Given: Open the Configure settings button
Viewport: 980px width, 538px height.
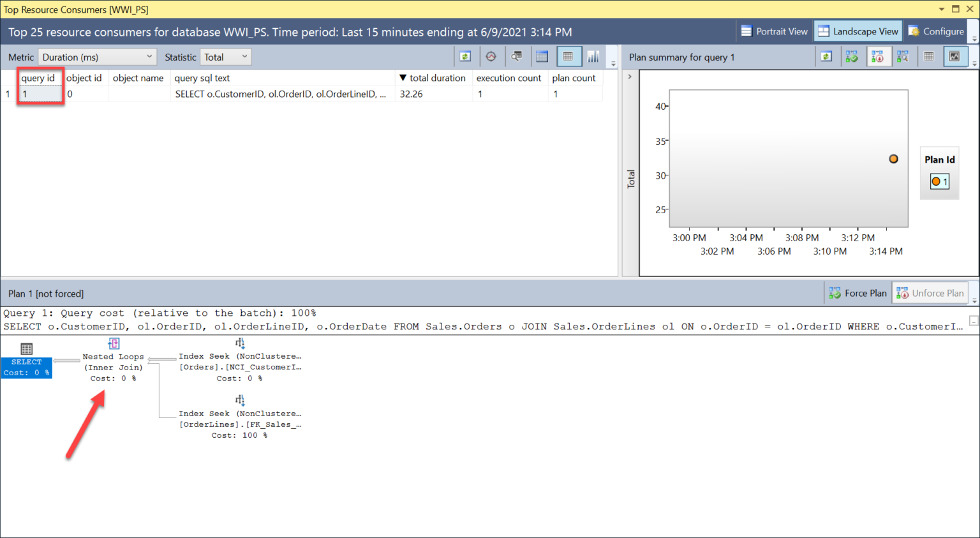Looking at the screenshot, I should [x=936, y=31].
